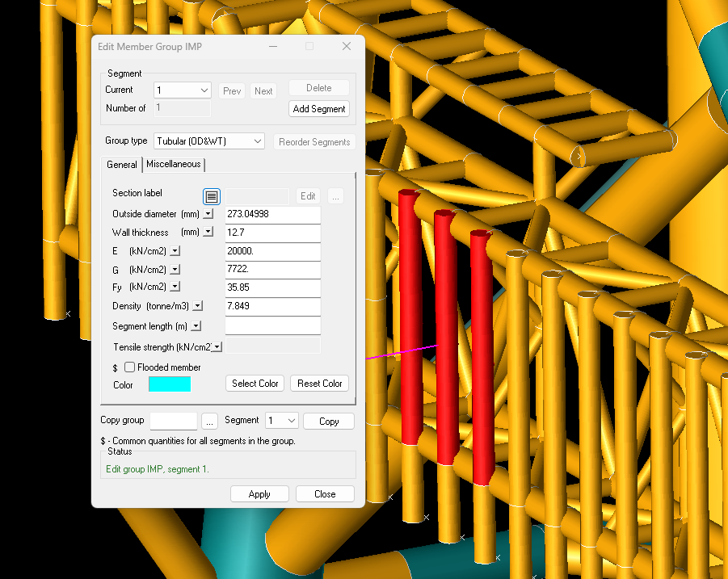
Task: Click the Next segment button
Action: 263,91
